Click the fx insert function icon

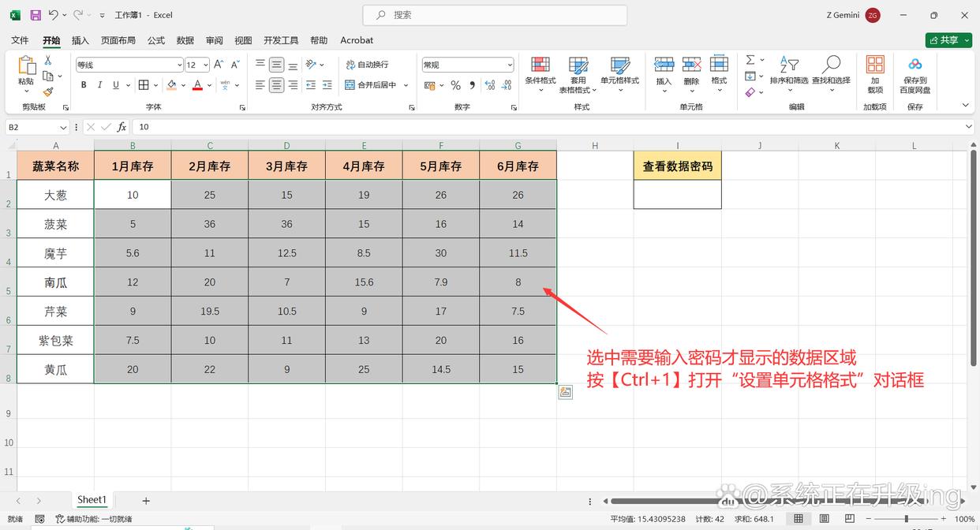pos(122,127)
